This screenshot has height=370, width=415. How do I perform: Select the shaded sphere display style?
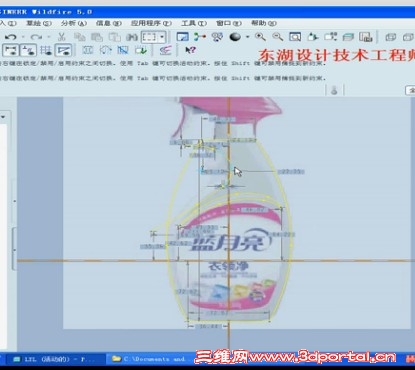point(235,37)
